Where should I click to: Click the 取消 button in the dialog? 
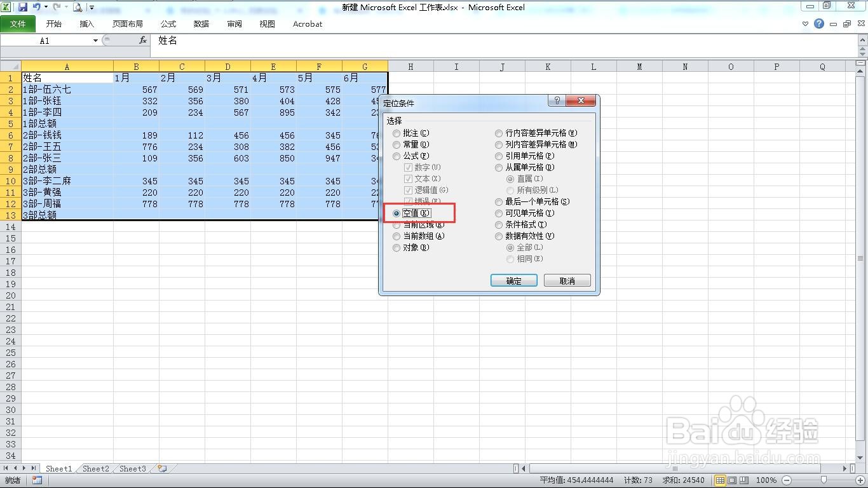567,281
